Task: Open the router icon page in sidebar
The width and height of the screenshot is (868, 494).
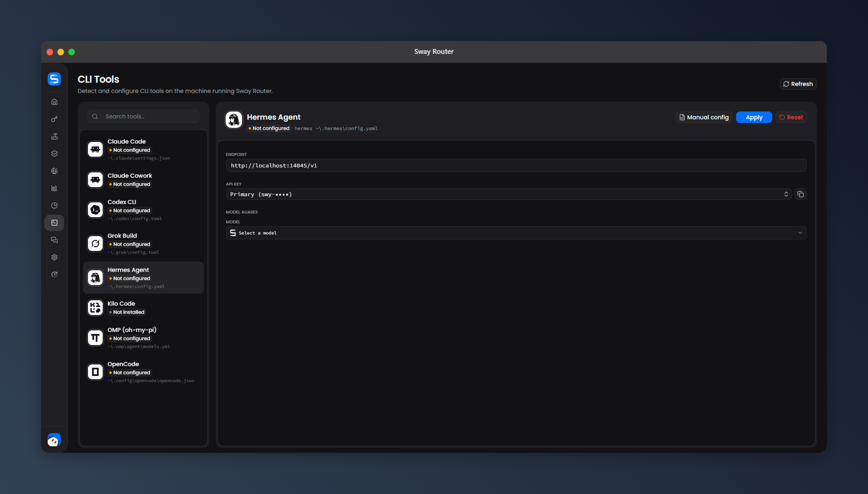Action: pyautogui.click(x=54, y=136)
